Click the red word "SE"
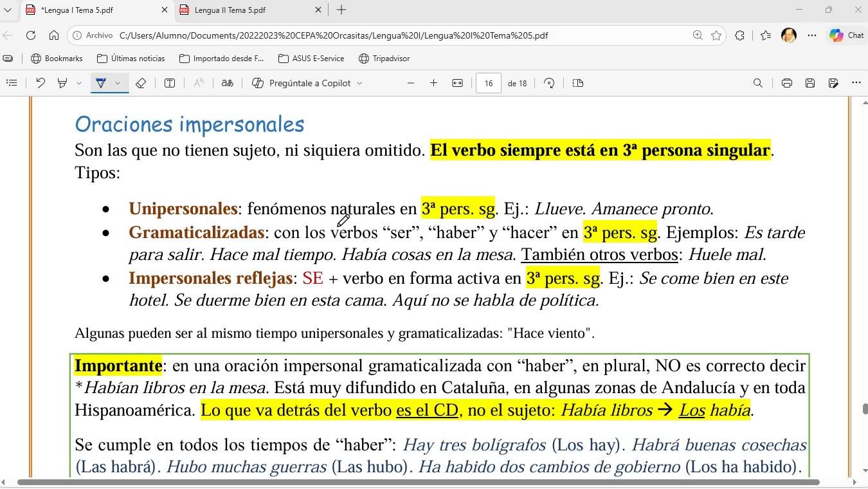868x489 pixels. (x=313, y=278)
